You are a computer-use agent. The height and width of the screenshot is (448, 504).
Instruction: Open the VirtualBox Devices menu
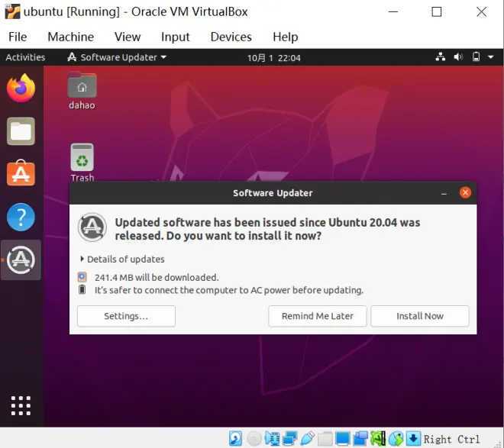231,37
